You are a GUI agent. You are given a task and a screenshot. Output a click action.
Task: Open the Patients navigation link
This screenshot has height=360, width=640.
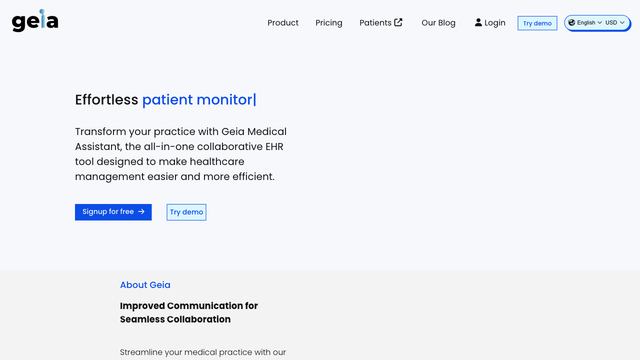381,23
